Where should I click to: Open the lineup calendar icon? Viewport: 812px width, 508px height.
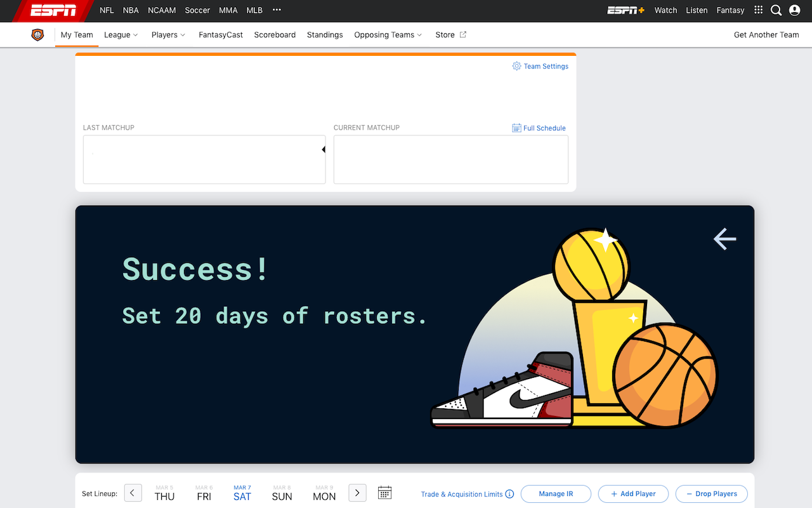point(384,493)
